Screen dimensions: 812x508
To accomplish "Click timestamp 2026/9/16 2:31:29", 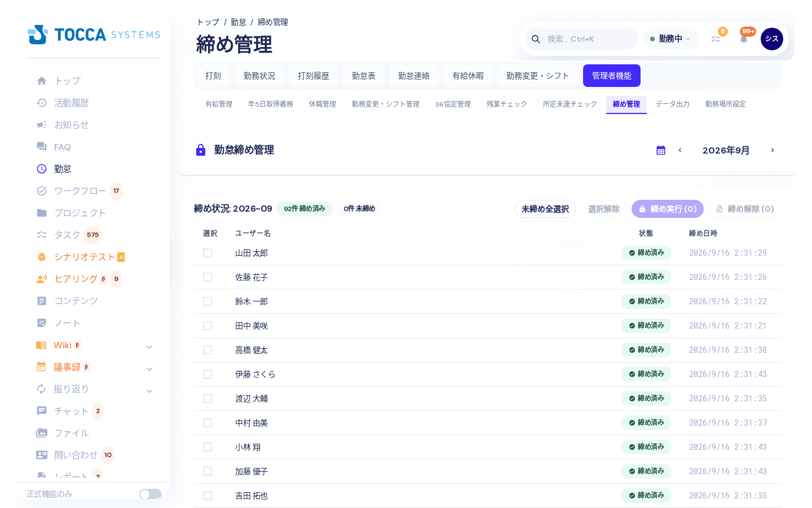I will [x=728, y=253].
